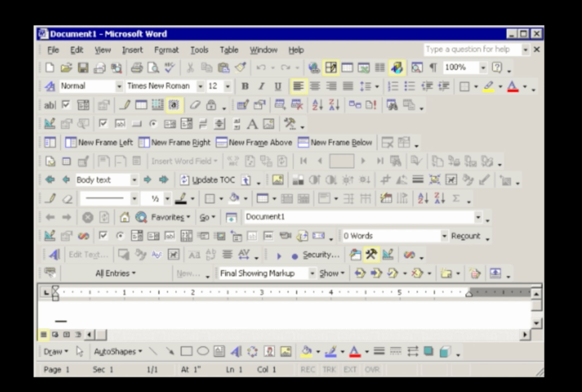Click the Save floppy disk icon
The image size is (582, 392).
pos(83,68)
